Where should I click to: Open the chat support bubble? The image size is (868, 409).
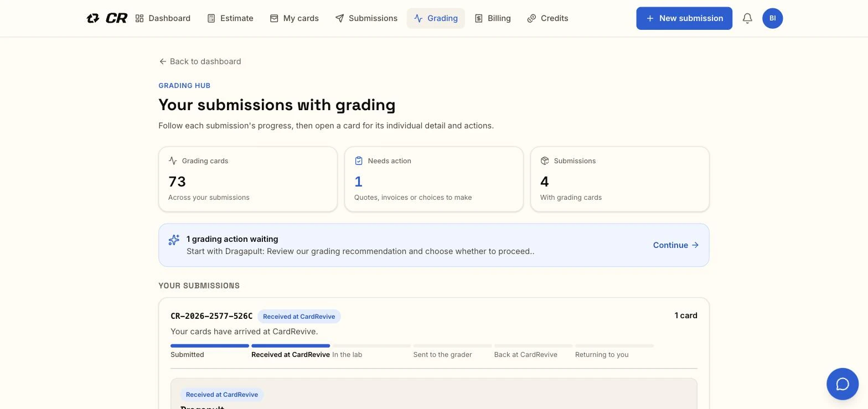click(x=843, y=384)
